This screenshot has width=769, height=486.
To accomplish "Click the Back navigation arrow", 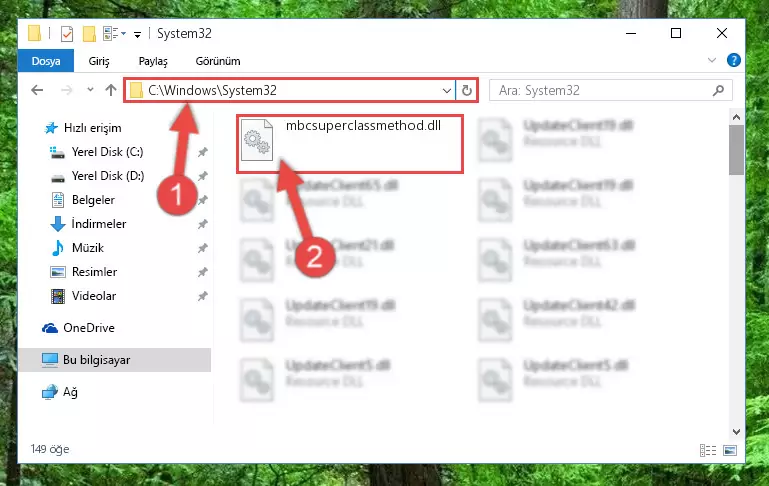I will [37, 90].
